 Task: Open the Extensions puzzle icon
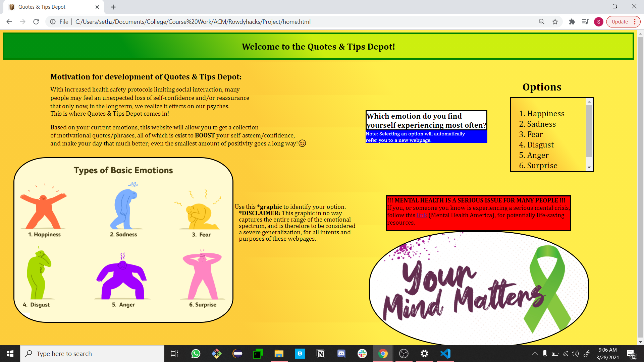point(572,22)
